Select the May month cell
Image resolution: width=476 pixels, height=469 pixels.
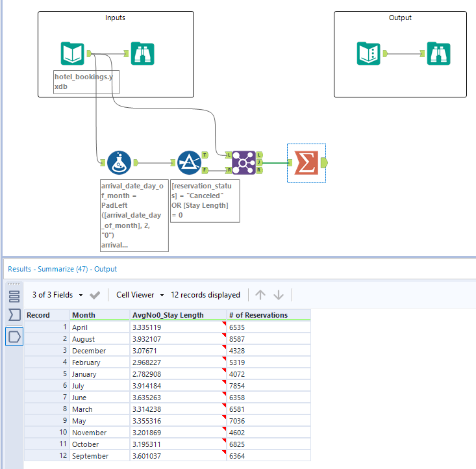99,421
